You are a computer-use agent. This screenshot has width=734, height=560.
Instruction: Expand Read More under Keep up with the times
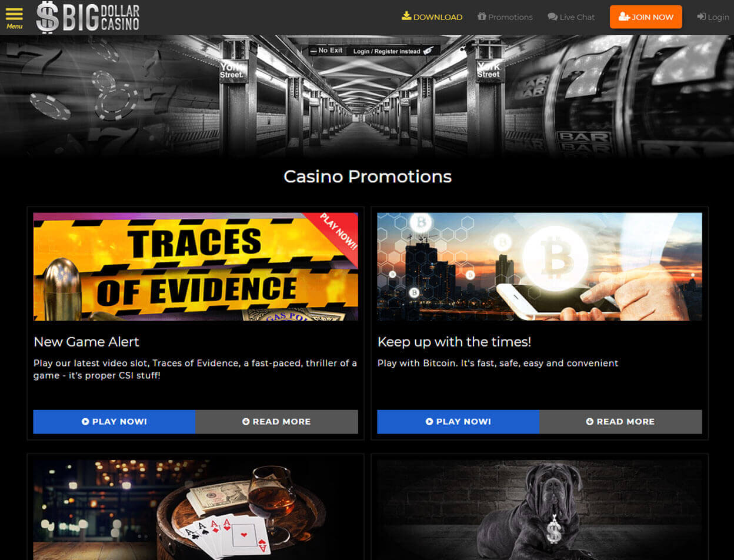tap(620, 422)
